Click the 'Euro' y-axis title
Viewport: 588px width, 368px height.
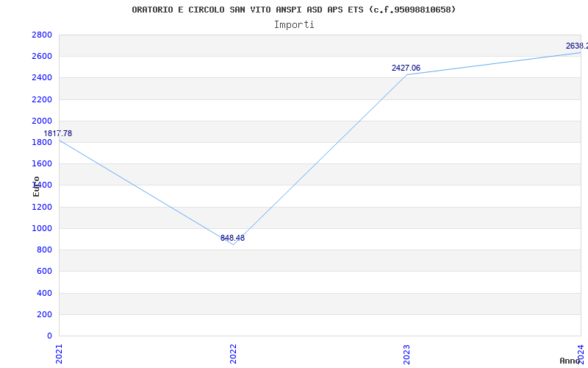[36, 187]
